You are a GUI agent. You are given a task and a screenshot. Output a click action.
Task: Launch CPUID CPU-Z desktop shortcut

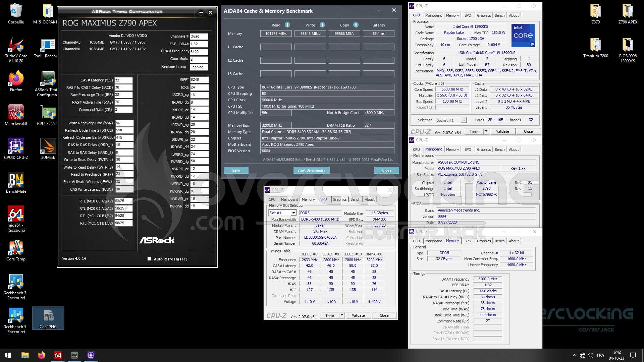coord(16,149)
